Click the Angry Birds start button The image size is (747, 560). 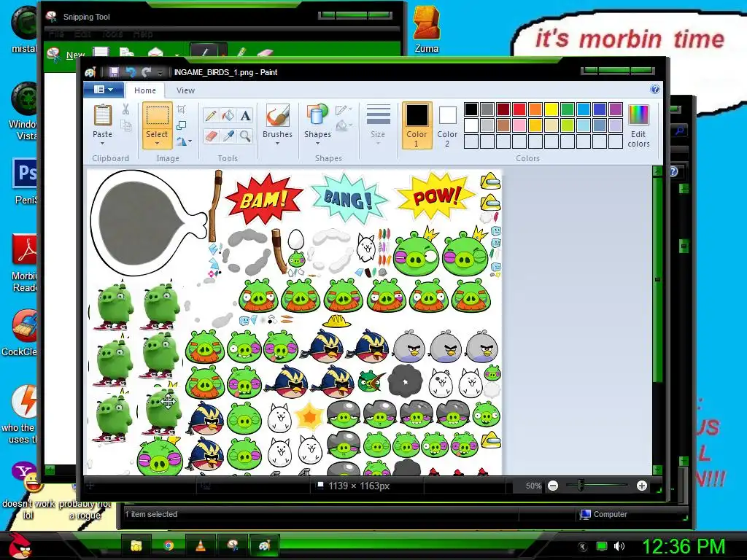coord(20,545)
